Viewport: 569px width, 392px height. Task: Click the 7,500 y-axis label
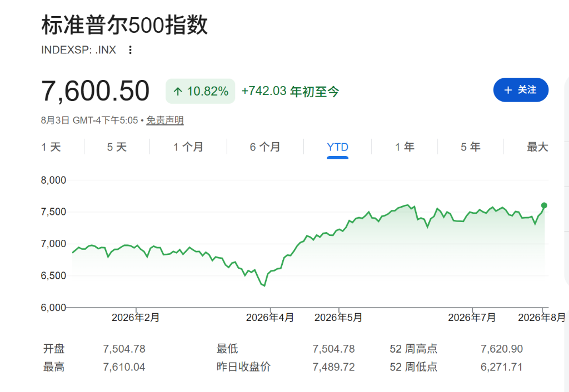coord(53,212)
